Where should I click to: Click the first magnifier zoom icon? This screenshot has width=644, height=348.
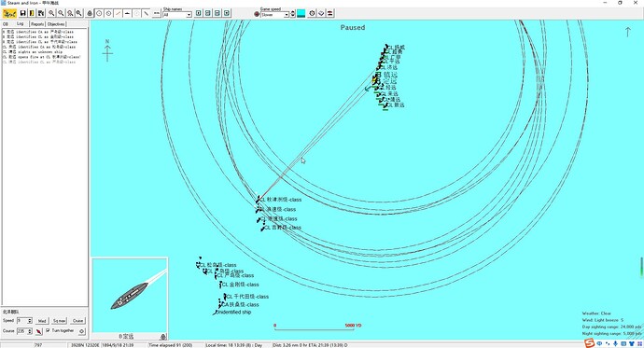(x=51, y=14)
